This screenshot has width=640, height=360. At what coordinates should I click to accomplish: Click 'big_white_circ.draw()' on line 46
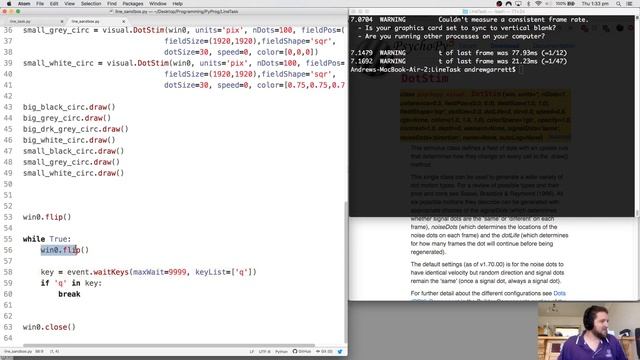pyautogui.click(x=69, y=140)
